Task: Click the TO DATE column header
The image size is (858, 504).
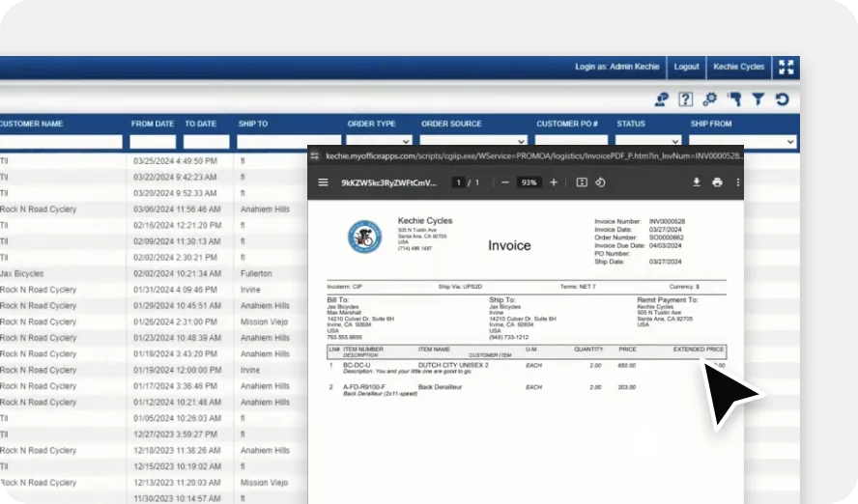Action: 200,124
